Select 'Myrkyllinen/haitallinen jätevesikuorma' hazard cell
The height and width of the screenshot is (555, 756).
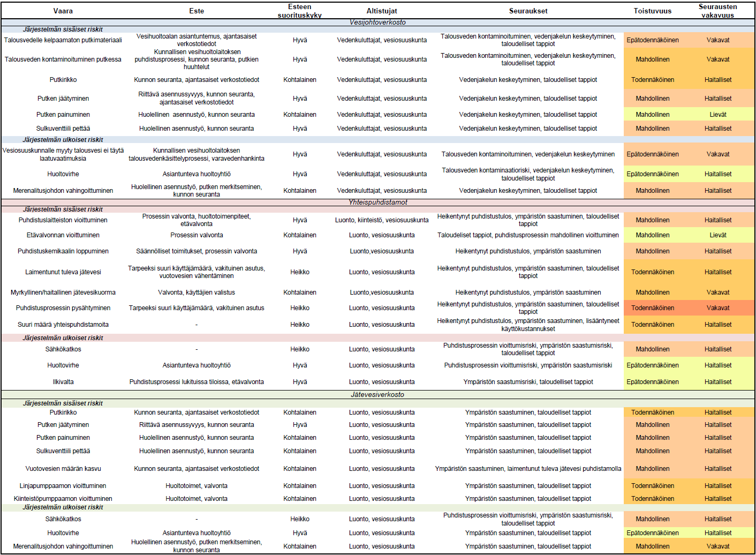[x=63, y=292]
